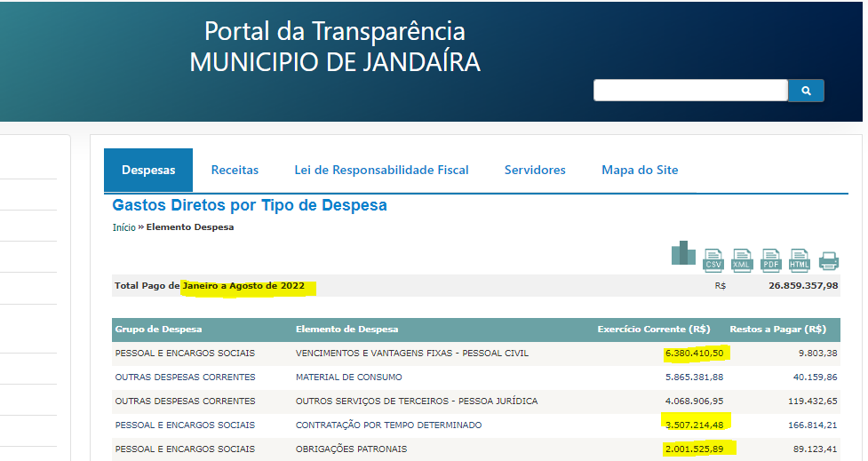Focus the portal search input field
Viewport: 868px width, 461px height.
click(690, 91)
